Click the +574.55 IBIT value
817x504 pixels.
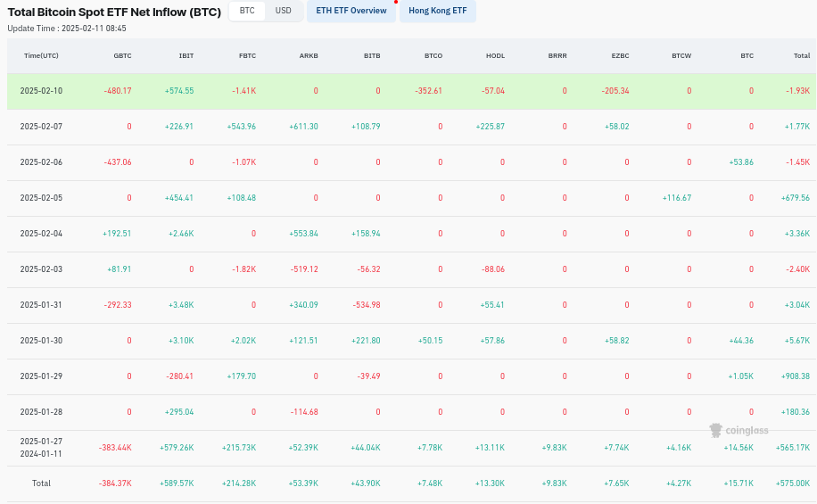click(x=179, y=91)
